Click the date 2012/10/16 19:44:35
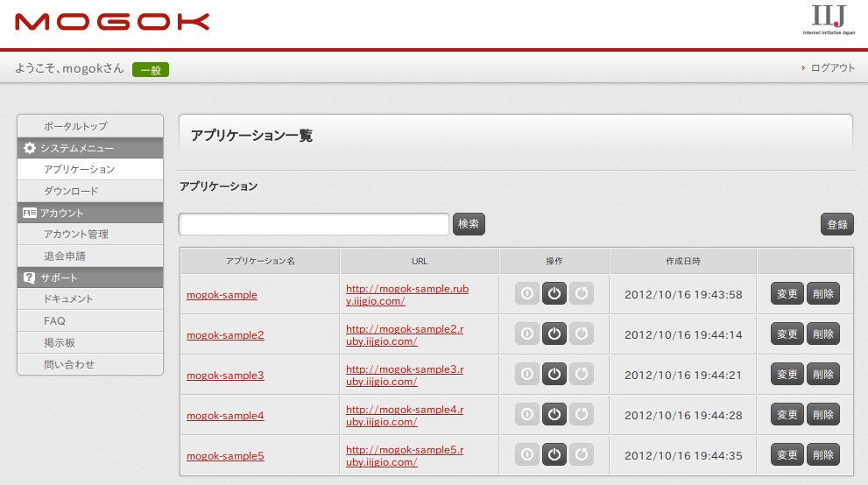This screenshot has height=485, width=868. point(683,456)
